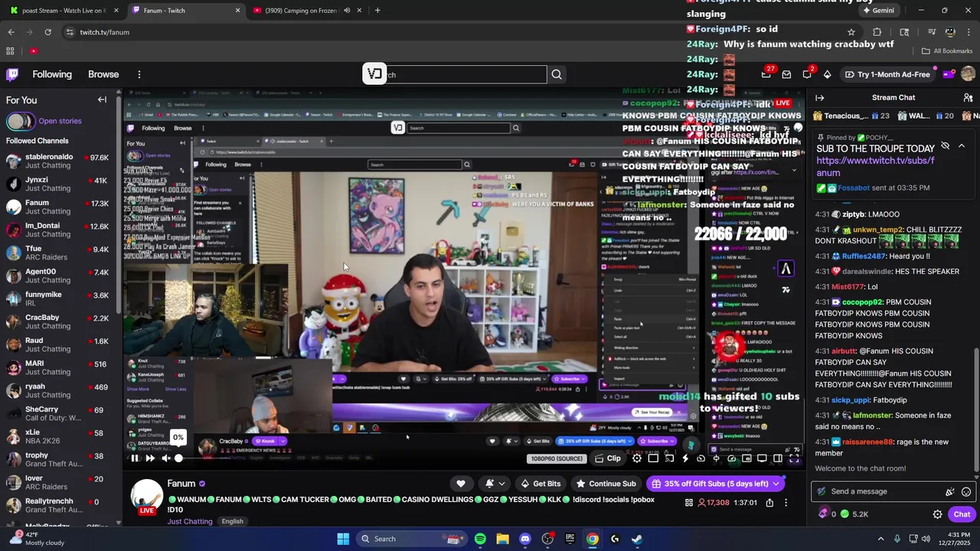This screenshot has height=551, width=980.
Task: Reload the page
Action: pos(47,32)
